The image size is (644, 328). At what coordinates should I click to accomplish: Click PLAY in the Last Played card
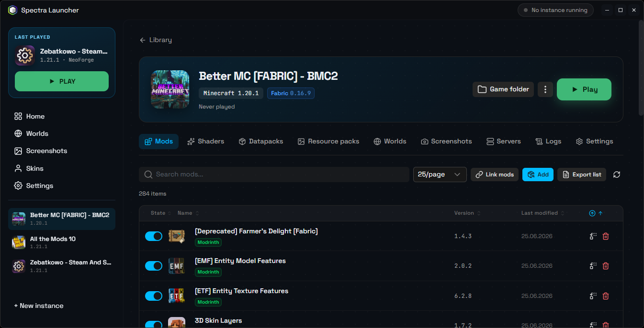(x=62, y=81)
